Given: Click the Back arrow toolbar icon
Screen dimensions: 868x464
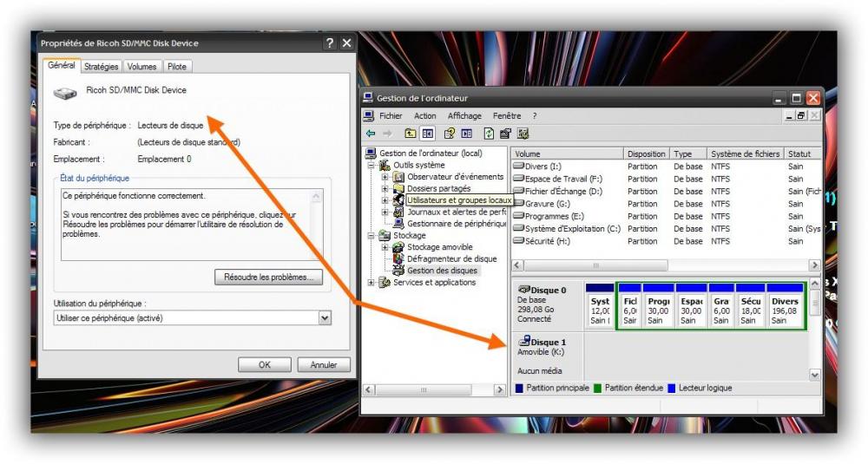Looking at the screenshot, I should (x=371, y=134).
